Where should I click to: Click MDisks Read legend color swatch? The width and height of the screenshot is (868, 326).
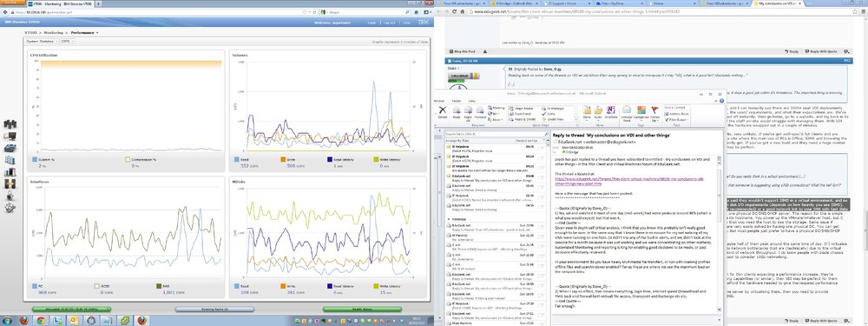coord(236,287)
